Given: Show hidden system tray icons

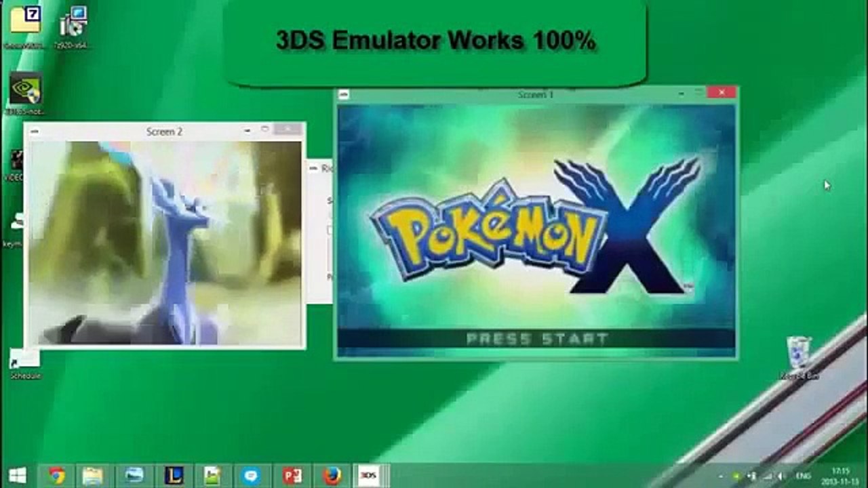Looking at the screenshot, I should tap(721, 476).
